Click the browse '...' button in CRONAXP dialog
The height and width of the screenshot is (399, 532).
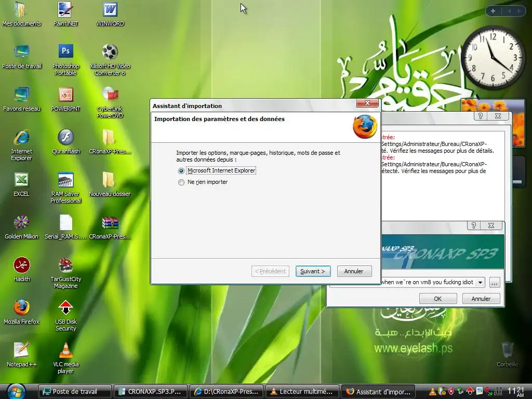coord(495,282)
